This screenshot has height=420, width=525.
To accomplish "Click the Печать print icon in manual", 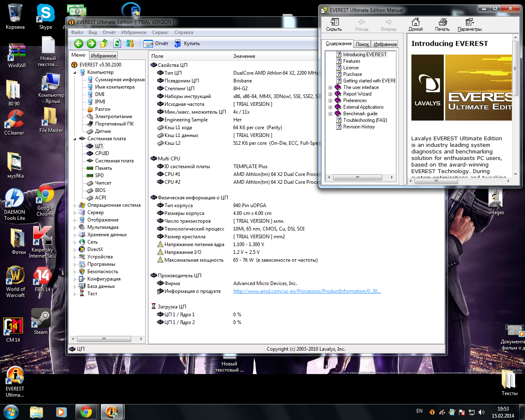I will pos(442,25).
